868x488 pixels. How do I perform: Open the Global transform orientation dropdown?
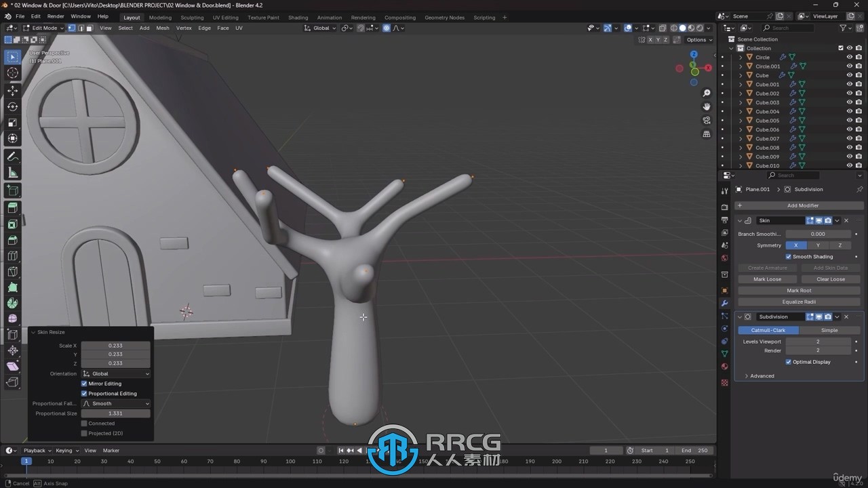319,28
